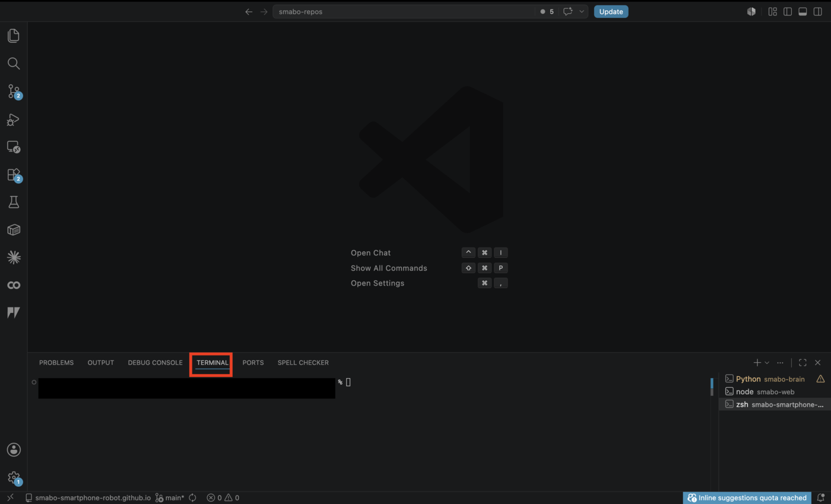
Task: Click Inline suggestions quota reached status
Action: [x=747, y=497]
